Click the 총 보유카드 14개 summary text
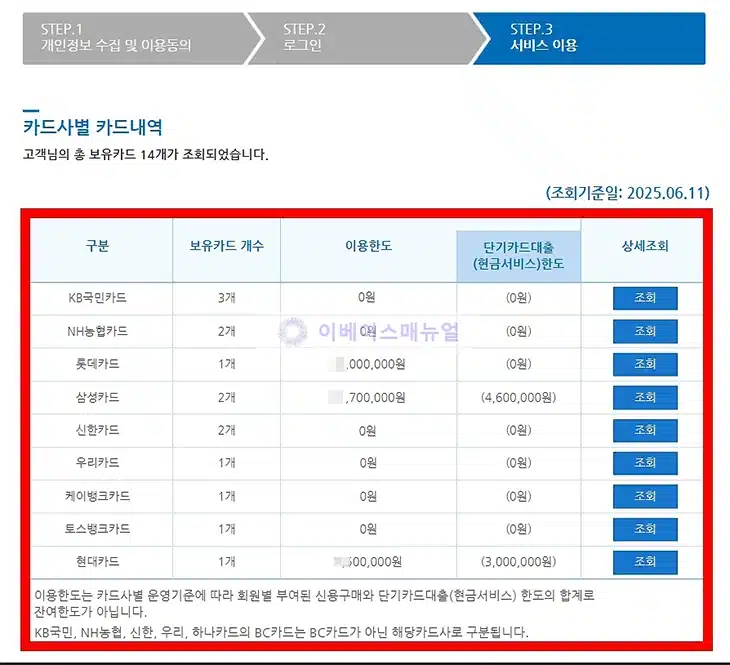This screenshot has height=665, width=730. (x=145, y=154)
